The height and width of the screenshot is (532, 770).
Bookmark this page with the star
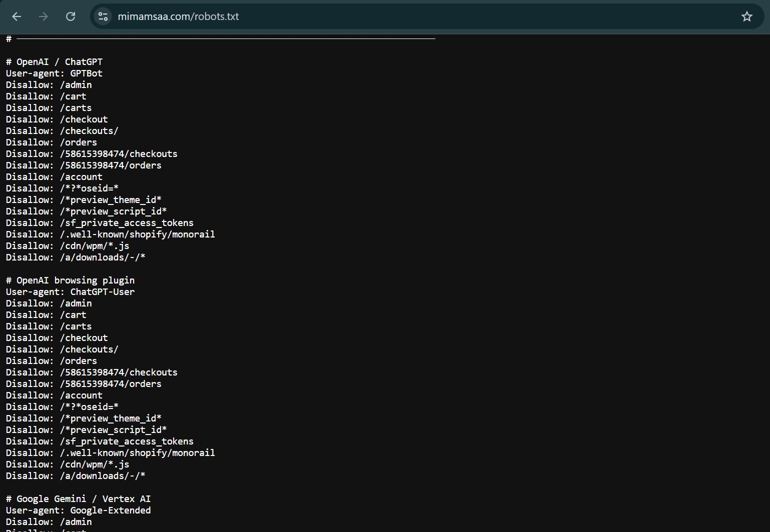tap(746, 16)
